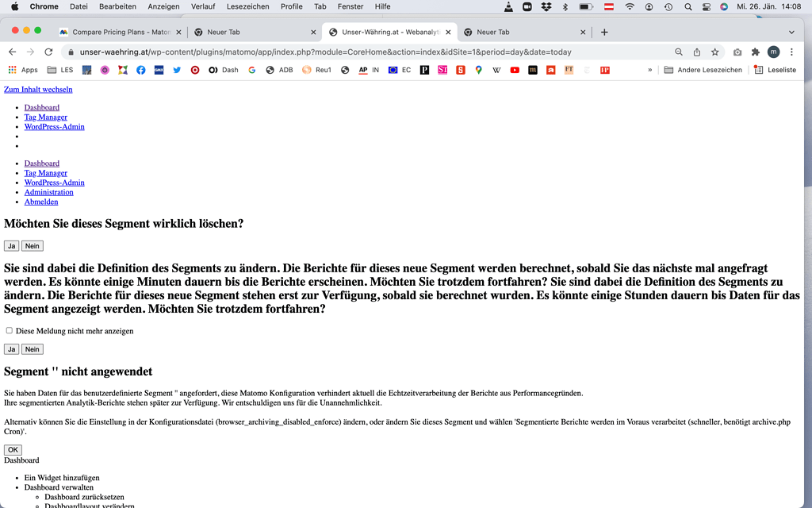Open the Chrome three-dot menu

pyautogui.click(x=792, y=51)
